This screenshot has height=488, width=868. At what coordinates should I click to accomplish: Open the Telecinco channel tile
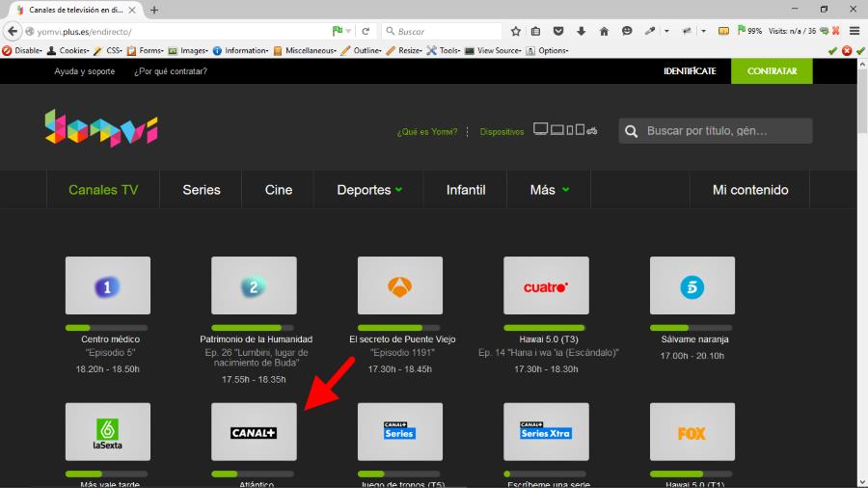coord(692,285)
